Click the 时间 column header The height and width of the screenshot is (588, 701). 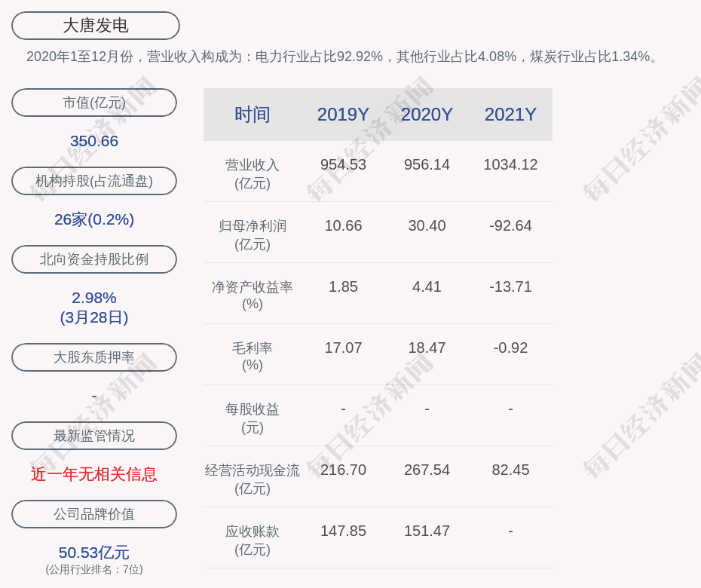(x=253, y=115)
